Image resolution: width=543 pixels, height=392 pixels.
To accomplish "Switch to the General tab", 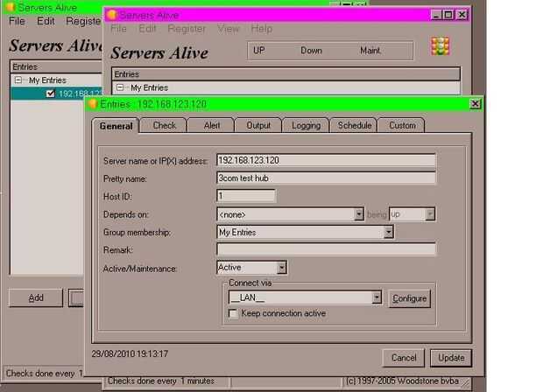I will (x=116, y=126).
